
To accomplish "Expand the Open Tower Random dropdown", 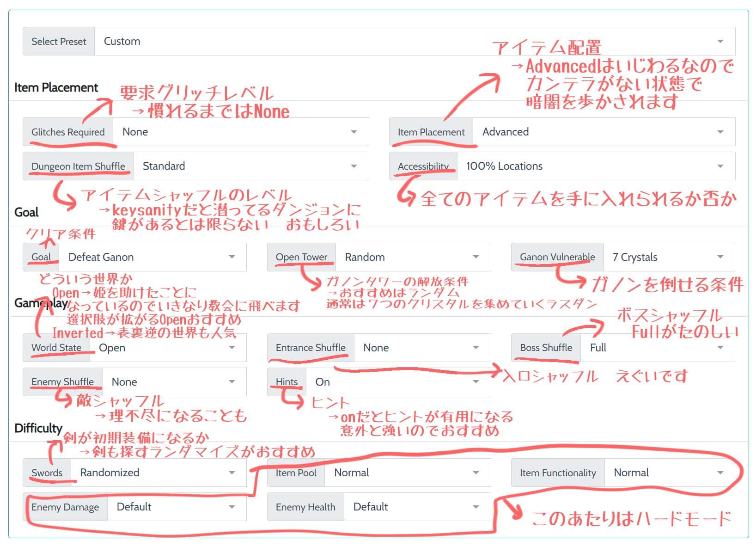I will tap(412, 257).
